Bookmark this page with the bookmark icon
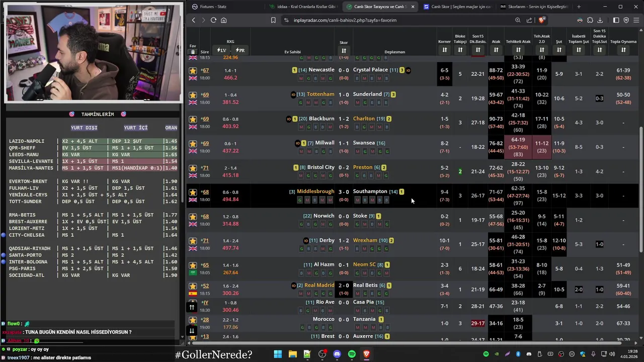644x362 pixels. [x=273, y=20]
